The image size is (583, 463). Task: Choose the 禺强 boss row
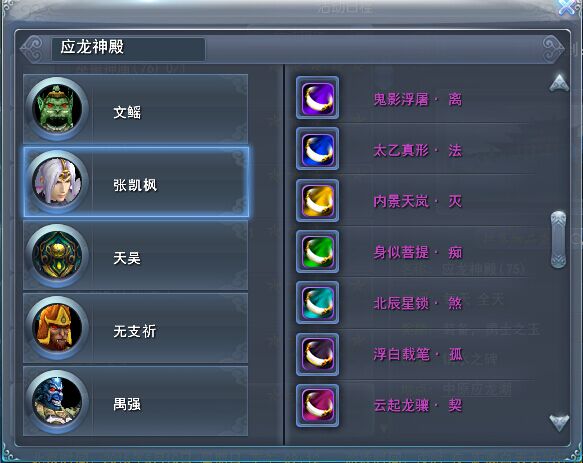coord(135,401)
